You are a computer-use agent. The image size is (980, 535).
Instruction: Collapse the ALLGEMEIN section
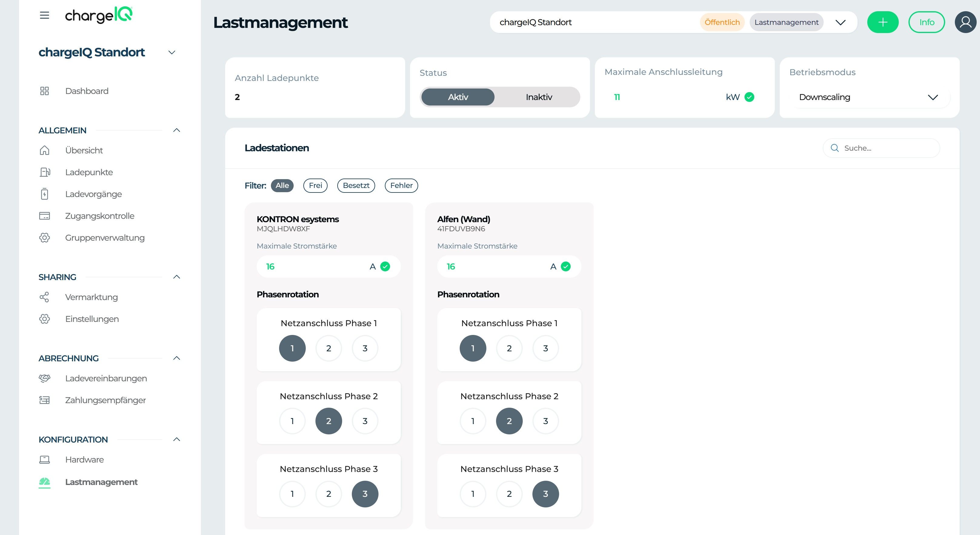pos(177,130)
